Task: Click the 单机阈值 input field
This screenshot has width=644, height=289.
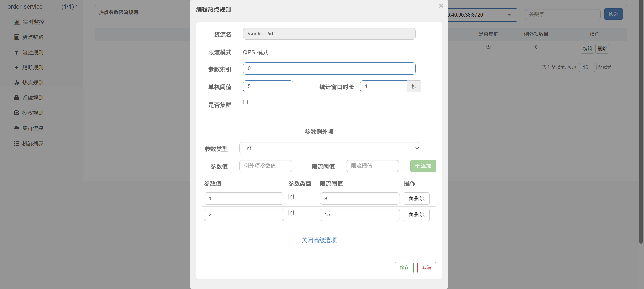Action: coord(268,86)
